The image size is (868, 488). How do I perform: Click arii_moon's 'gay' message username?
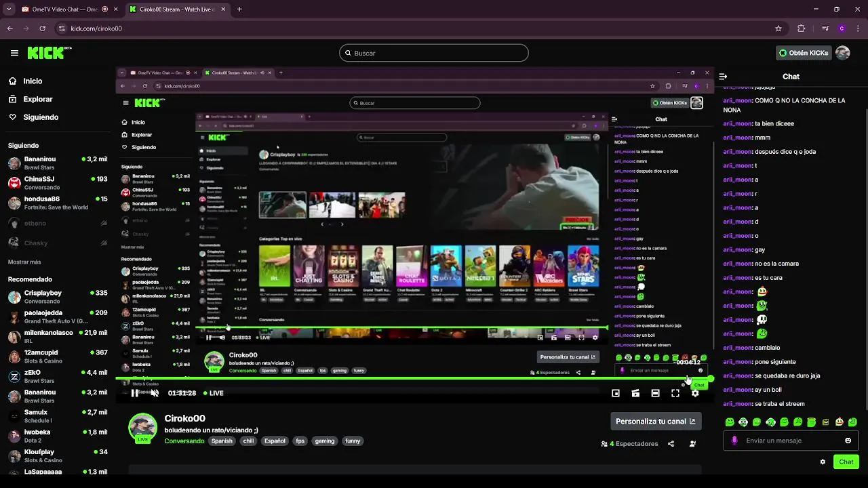[737, 249]
